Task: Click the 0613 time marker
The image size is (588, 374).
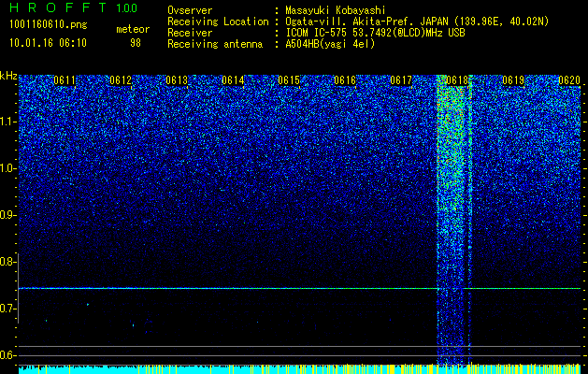Action: coord(177,80)
